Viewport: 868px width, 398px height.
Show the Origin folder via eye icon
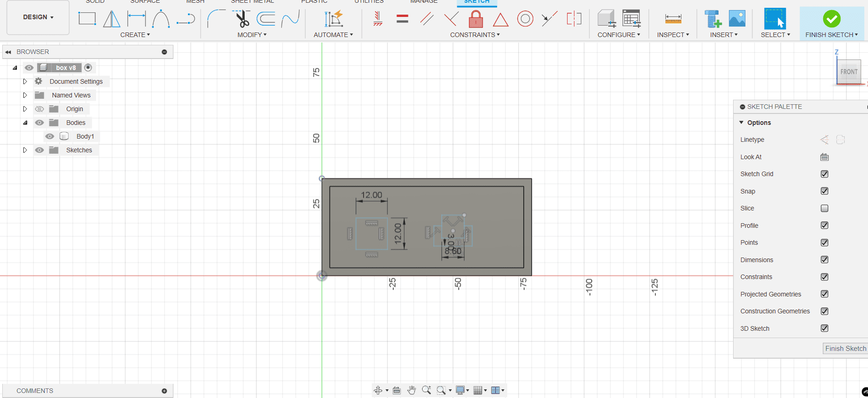coord(40,109)
